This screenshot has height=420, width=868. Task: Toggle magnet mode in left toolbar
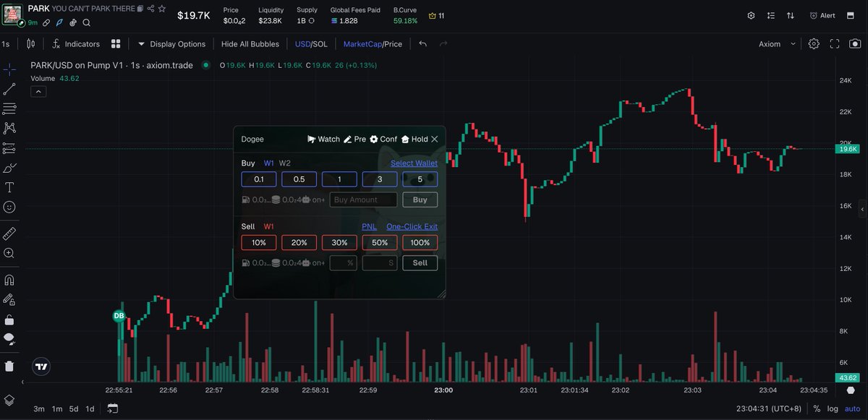tap(9, 280)
